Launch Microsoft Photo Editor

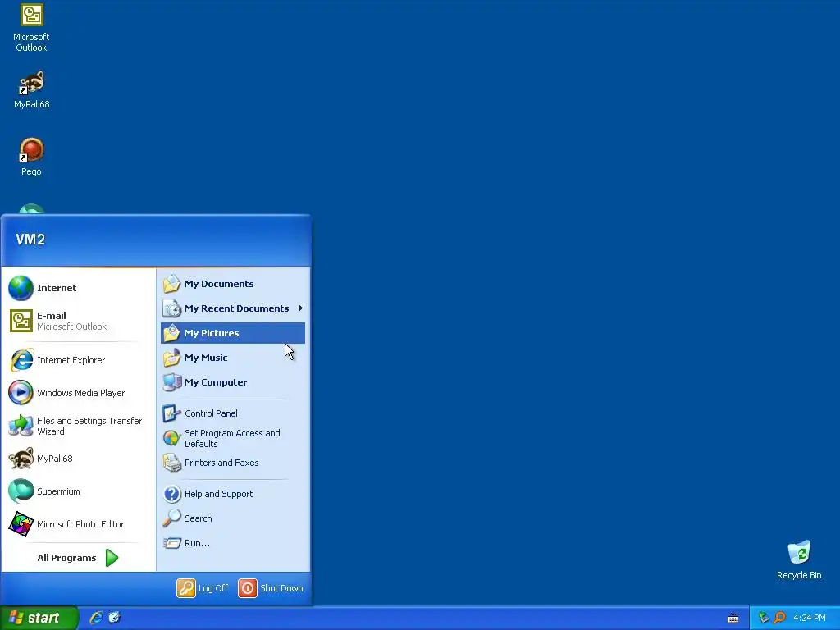[x=78, y=524]
